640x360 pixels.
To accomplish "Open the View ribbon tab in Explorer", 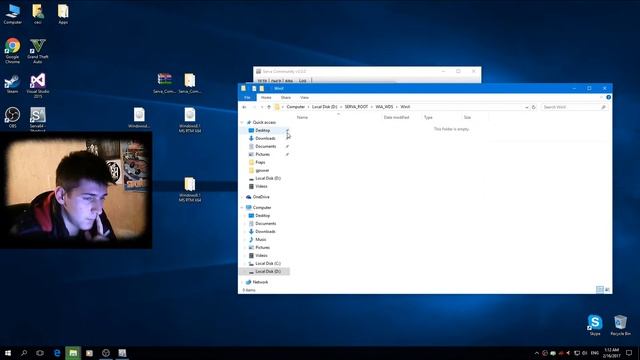I will (x=304, y=98).
